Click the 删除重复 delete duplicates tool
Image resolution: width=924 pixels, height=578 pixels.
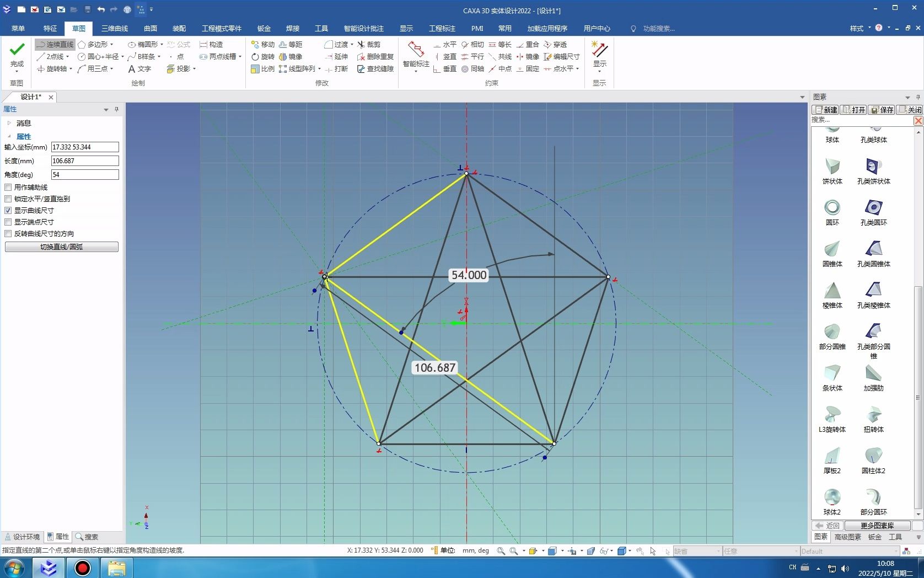click(375, 56)
